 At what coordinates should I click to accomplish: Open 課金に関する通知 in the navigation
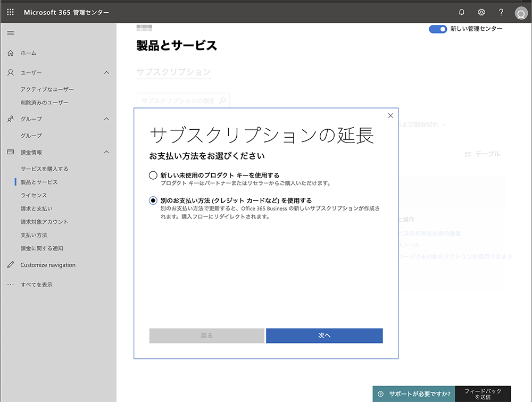[41, 248]
